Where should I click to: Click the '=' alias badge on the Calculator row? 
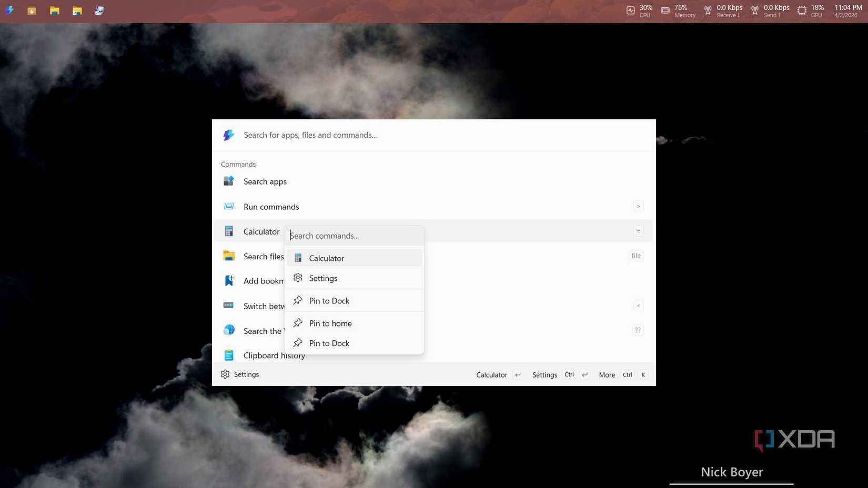pyautogui.click(x=638, y=231)
